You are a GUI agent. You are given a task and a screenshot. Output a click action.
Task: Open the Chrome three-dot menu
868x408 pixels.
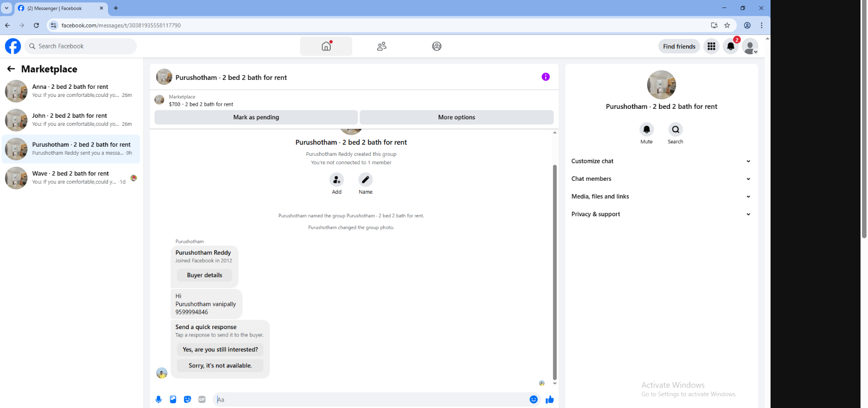[x=762, y=25]
